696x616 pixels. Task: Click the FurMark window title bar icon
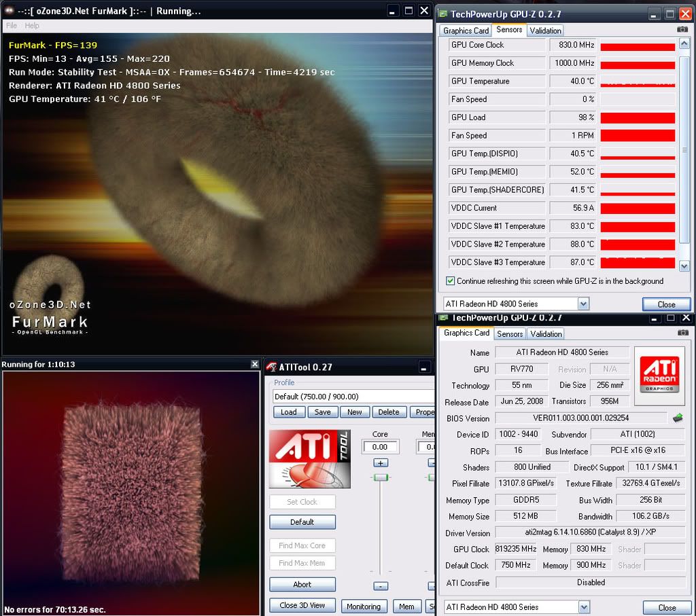pos(9,11)
